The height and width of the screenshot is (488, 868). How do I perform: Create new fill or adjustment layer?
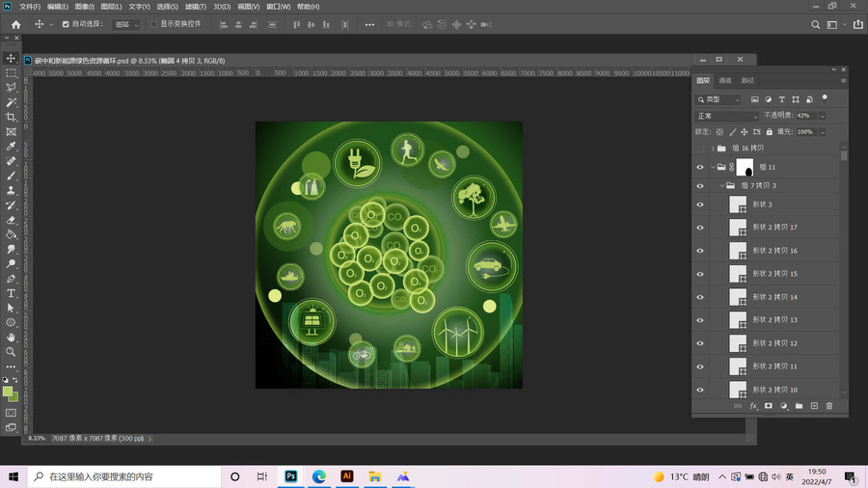(784, 406)
